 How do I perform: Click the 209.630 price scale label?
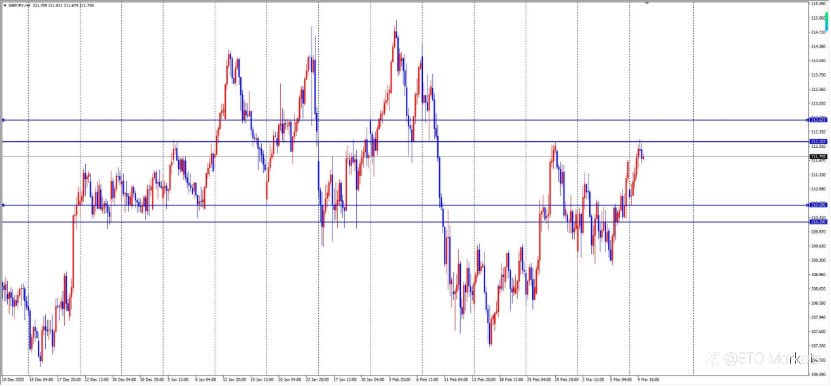click(x=818, y=246)
